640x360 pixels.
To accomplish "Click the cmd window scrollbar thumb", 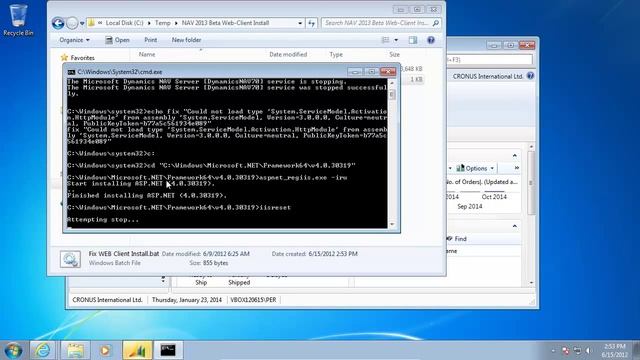I will pyautogui.click(x=392, y=95).
